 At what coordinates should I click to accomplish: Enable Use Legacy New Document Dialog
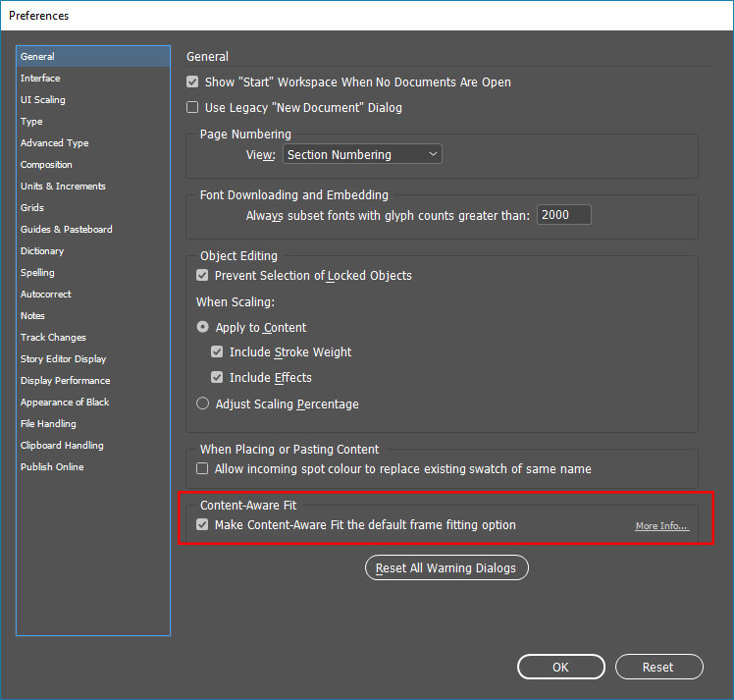click(x=192, y=107)
